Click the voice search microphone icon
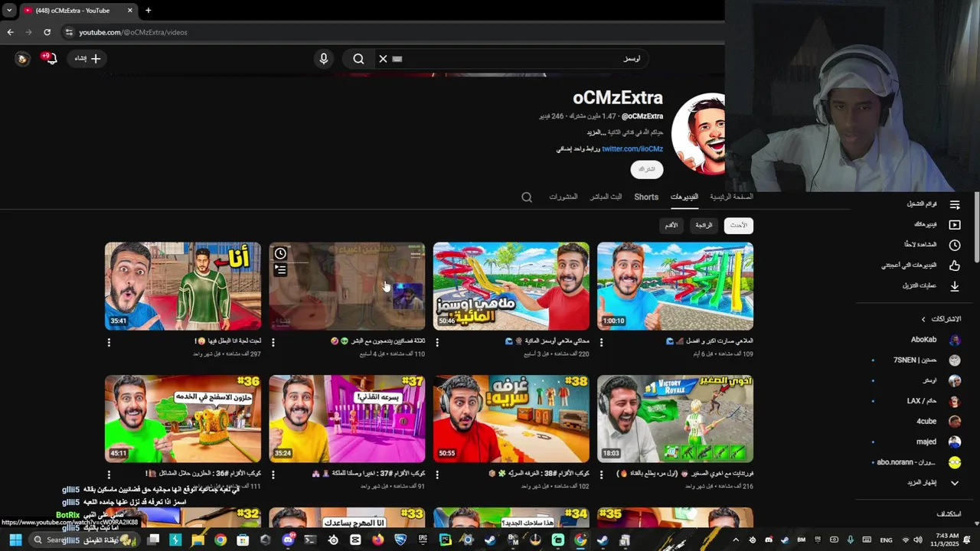Image resolution: width=980 pixels, height=551 pixels. coord(324,59)
